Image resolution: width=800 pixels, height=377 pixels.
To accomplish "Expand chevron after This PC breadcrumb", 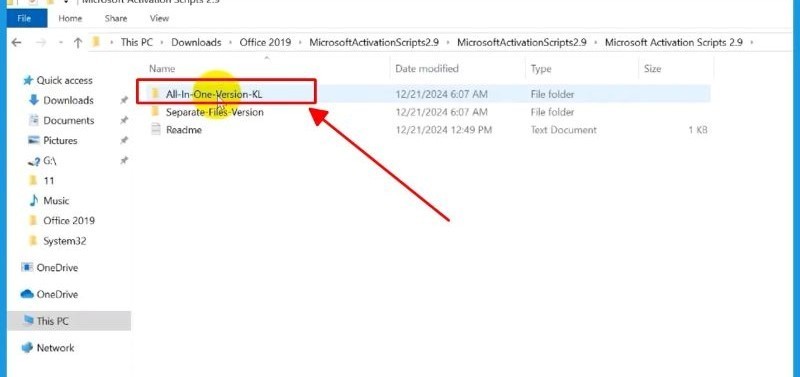I will click(162, 43).
